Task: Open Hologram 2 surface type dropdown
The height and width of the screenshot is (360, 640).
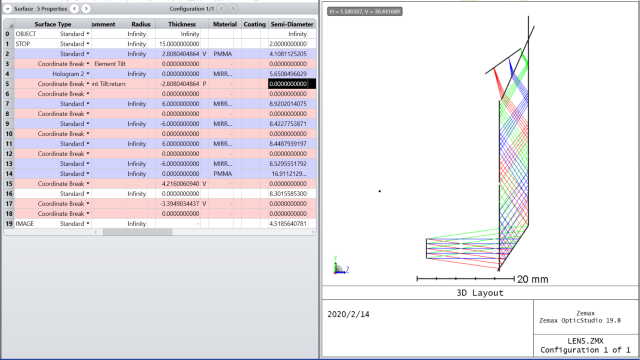Action: (x=88, y=74)
